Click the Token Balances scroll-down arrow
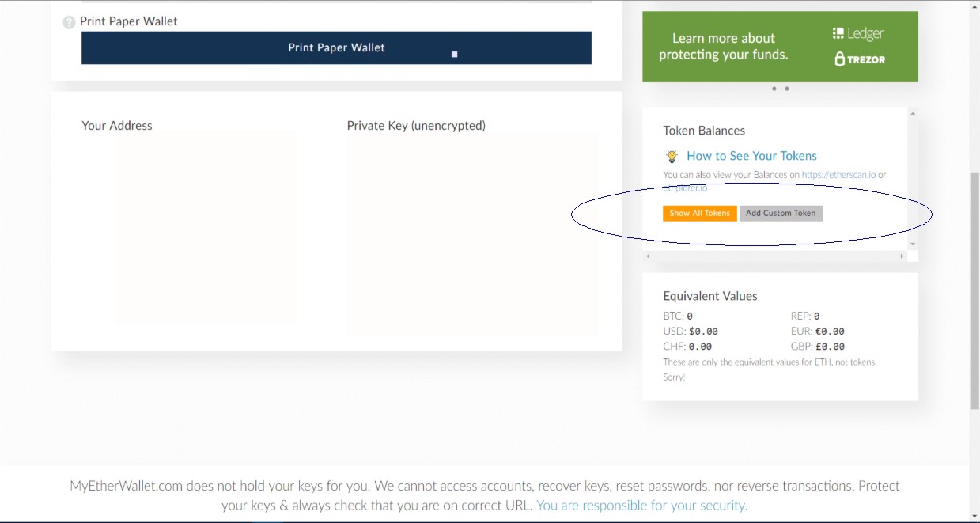 pyautogui.click(x=913, y=244)
